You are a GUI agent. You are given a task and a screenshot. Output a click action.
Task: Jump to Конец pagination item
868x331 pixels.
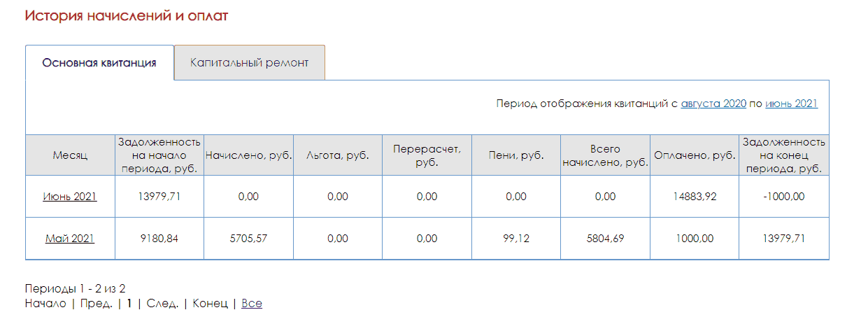click(210, 304)
